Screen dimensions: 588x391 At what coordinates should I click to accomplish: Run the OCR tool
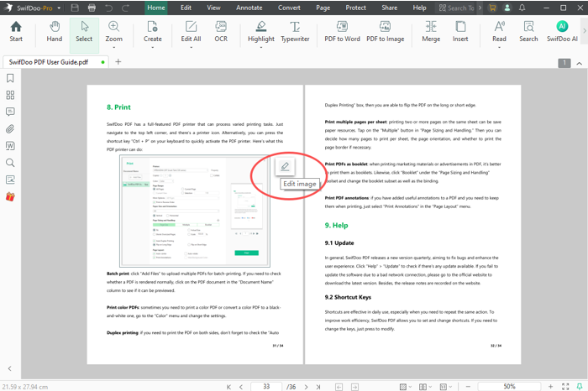tap(221, 31)
